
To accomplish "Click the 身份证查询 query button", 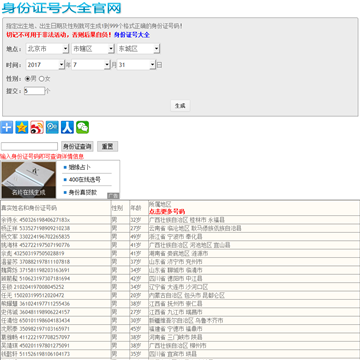I will tap(77, 146).
